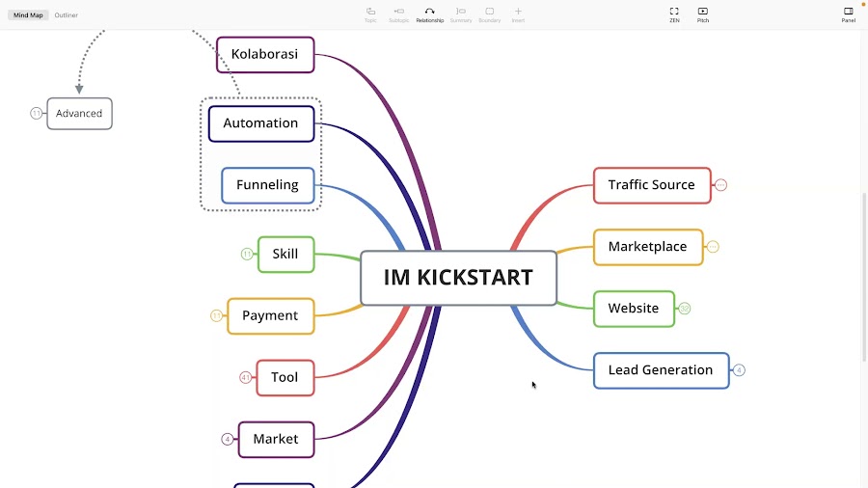This screenshot has width=868, height=488.
Task: Expand the Traffic Source node's subtopics
Action: (720, 185)
